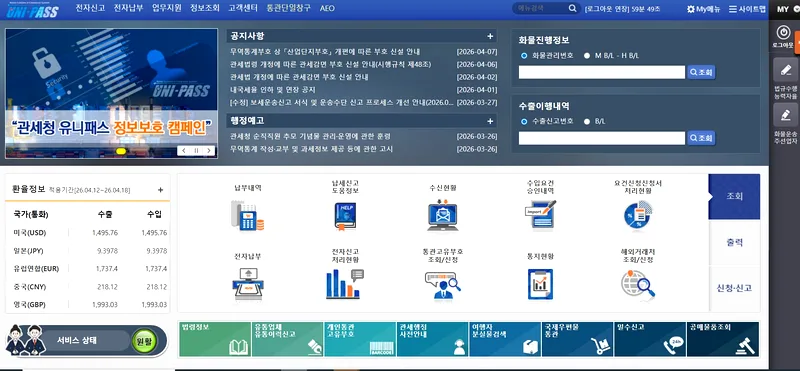Viewport: 800px width, 371px height.
Task: Click the magnifier icon in menu search
Action: point(572,9)
